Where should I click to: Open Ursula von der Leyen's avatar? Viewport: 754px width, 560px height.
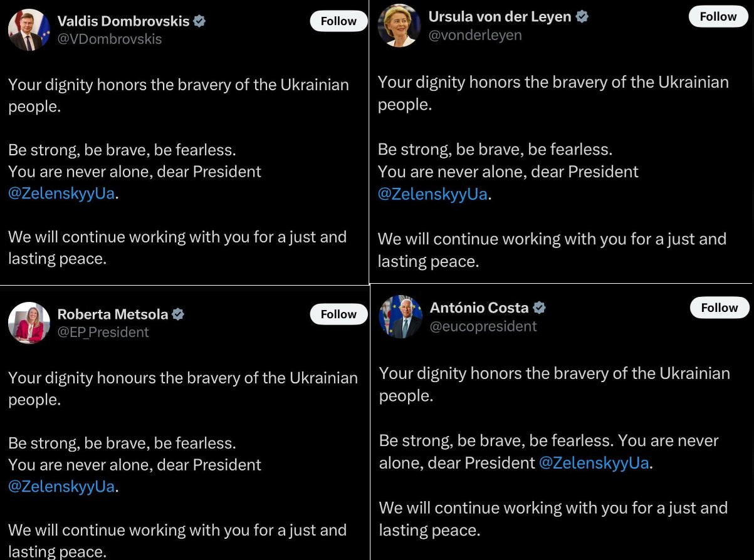coord(399,26)
